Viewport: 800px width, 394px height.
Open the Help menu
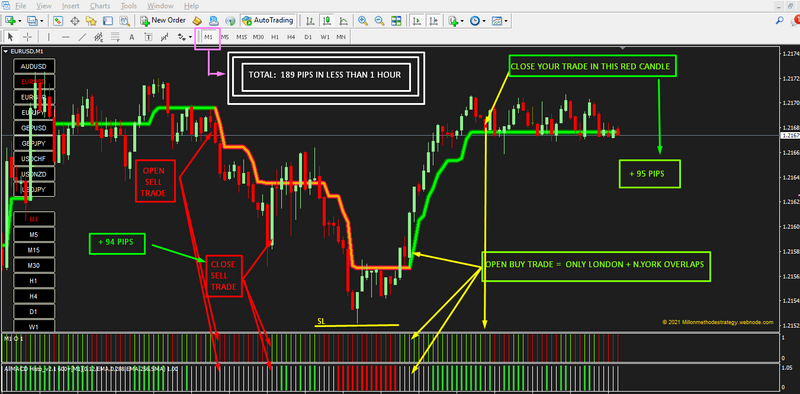click(x=191, y=6)
